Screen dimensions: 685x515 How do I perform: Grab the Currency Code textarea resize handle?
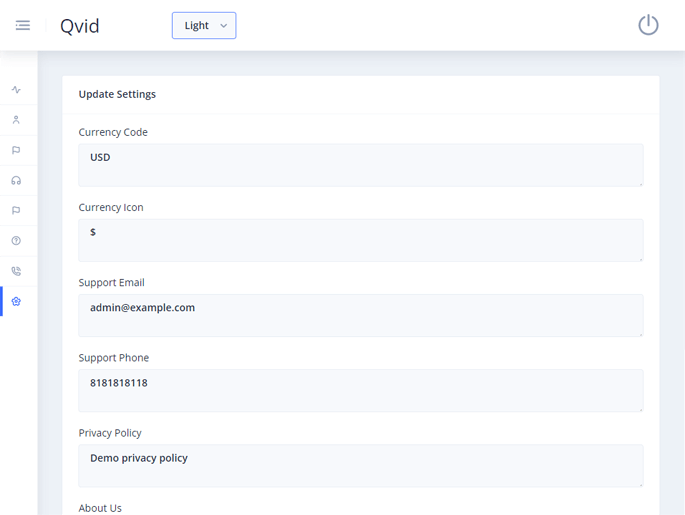point(639,182)
